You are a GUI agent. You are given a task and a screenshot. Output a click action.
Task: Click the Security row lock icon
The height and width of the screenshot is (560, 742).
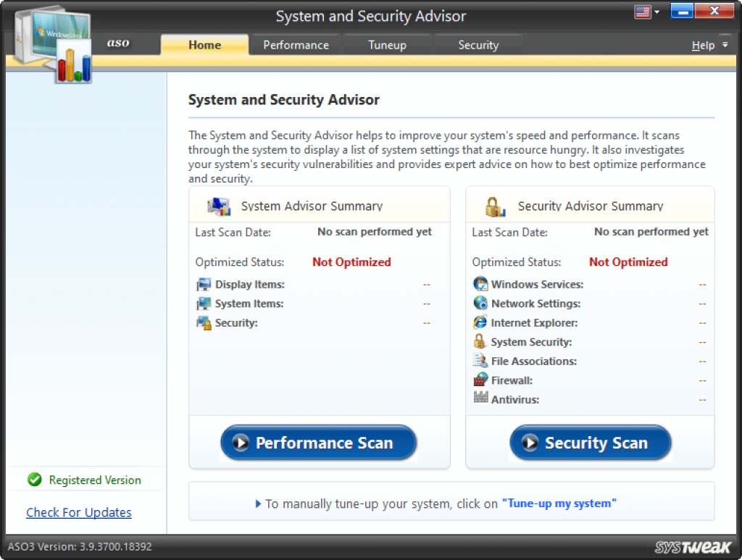204,323
